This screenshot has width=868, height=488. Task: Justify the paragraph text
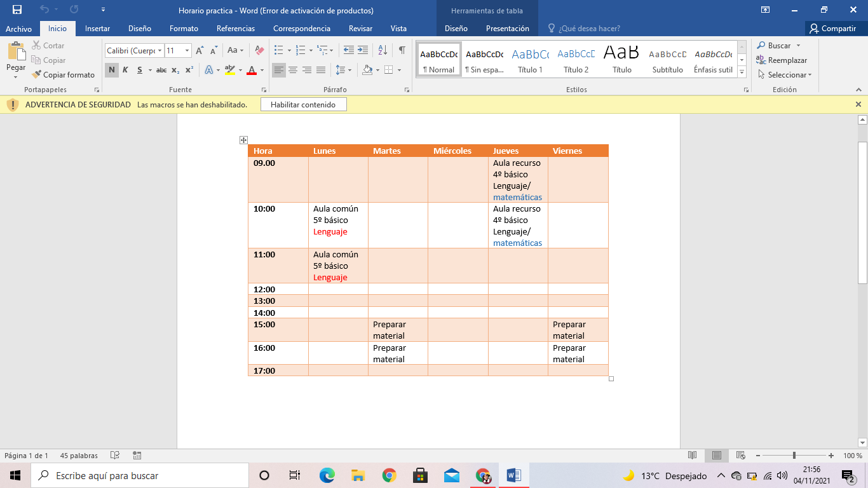321,70
